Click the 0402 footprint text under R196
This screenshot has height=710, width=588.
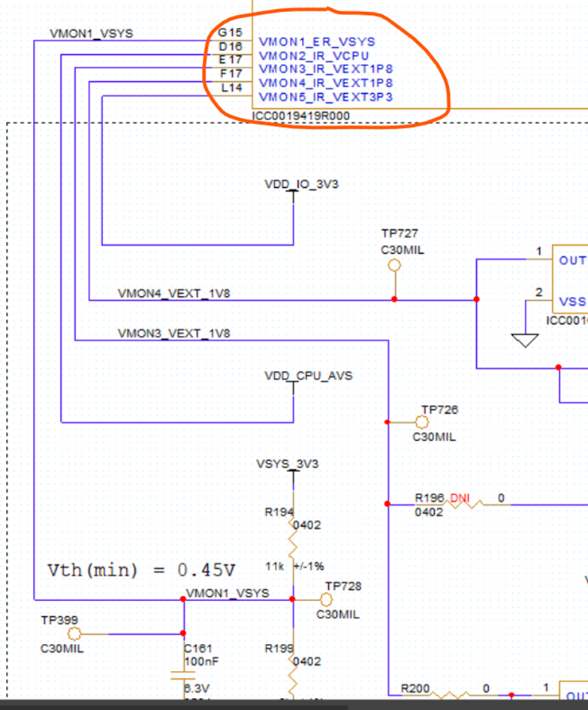pos(429,512)
